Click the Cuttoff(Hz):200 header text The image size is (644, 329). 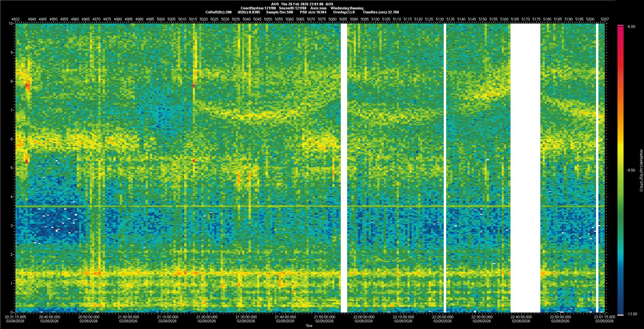point(218,12)
